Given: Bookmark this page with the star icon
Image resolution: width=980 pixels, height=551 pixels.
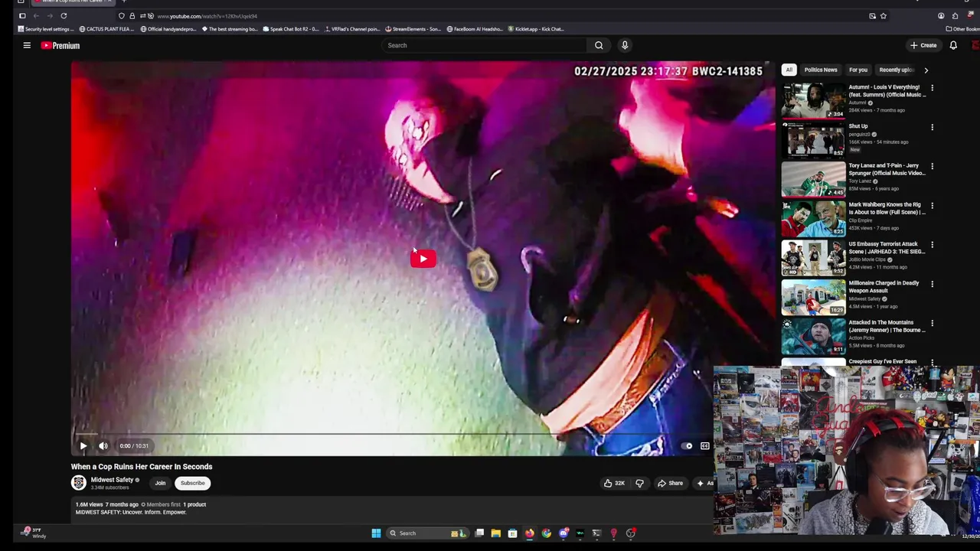Looking at the screenshot, I should pos(884,15).
